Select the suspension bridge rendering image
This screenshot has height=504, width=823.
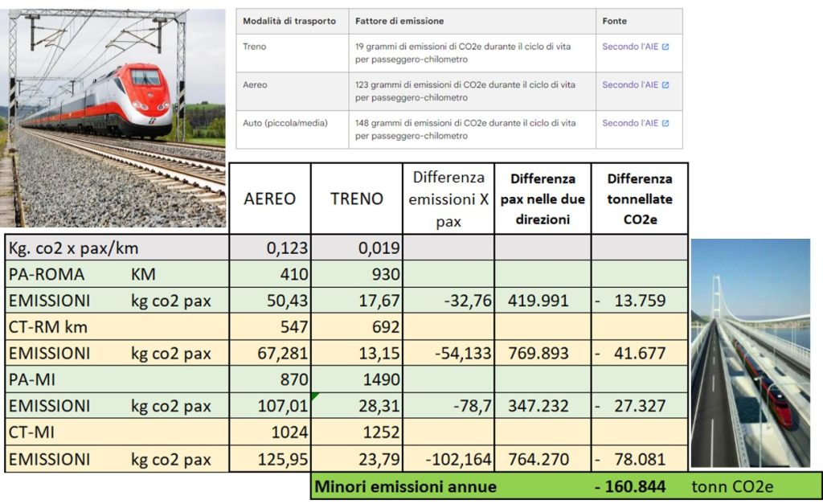[x=750, y=354]
